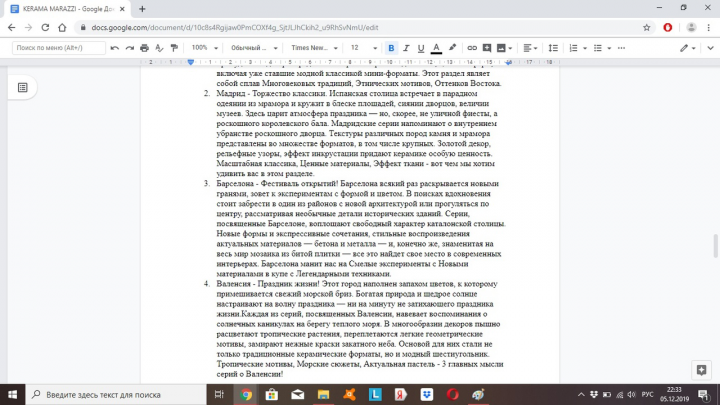Select the KERAMA MARAZZI browser tab
This screenshot has height=405, width=720.
tap(69, 9)
